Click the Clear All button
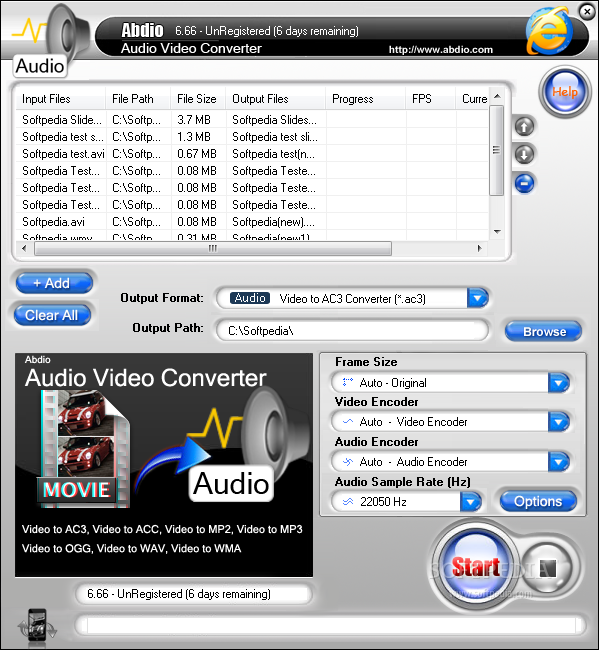 pyautogui.click(x=52, y=315)
